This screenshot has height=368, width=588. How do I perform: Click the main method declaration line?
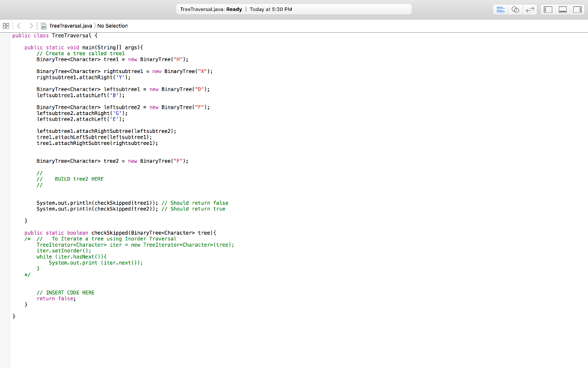click(83, 47)
